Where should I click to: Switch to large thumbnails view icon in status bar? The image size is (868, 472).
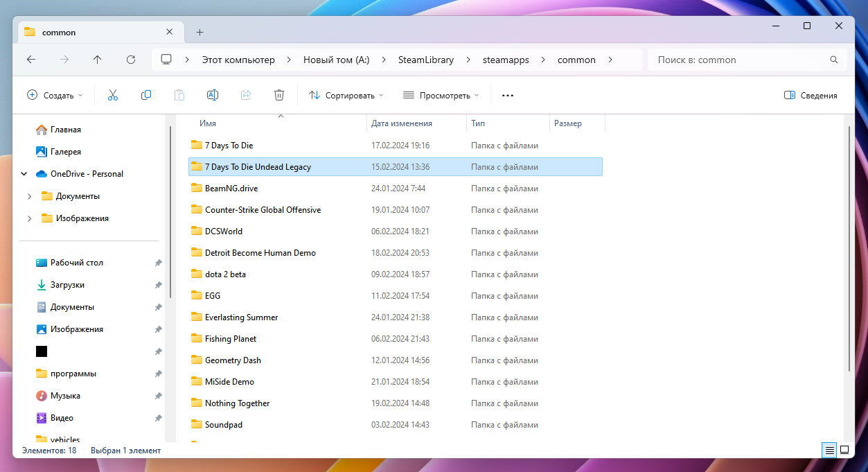click(x=844, y=450)
